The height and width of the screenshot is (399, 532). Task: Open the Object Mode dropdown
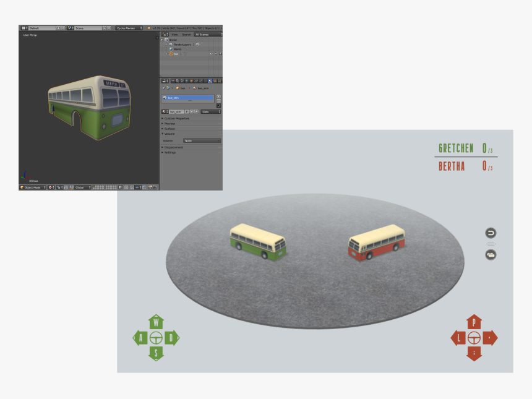coord(33,187)
